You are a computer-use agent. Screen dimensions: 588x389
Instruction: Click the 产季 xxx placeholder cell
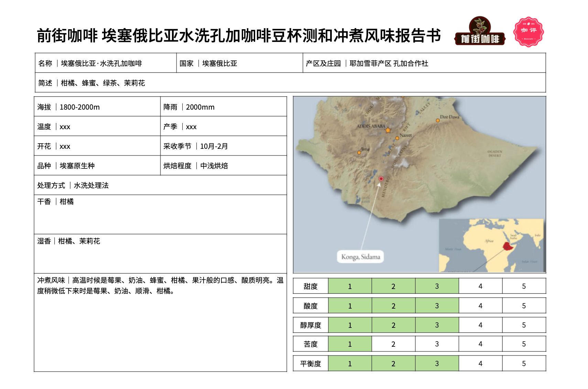point(224,126)
